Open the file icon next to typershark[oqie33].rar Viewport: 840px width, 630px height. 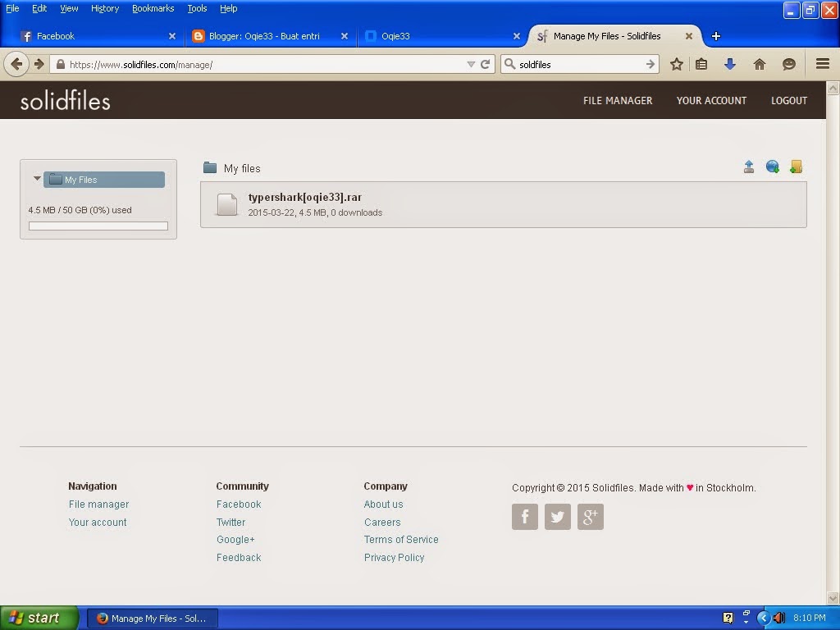pyautogui.click(x=226, y=204)
